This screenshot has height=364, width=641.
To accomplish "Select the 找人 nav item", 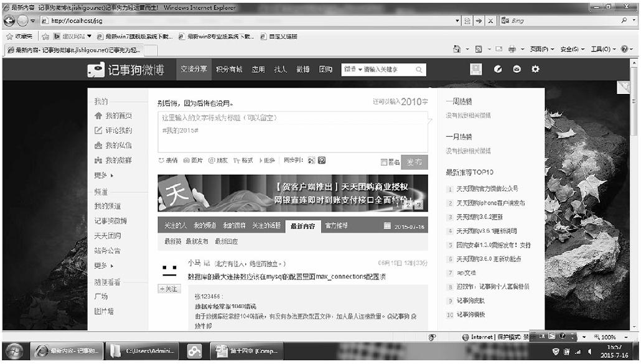I will tap(280, 70).
